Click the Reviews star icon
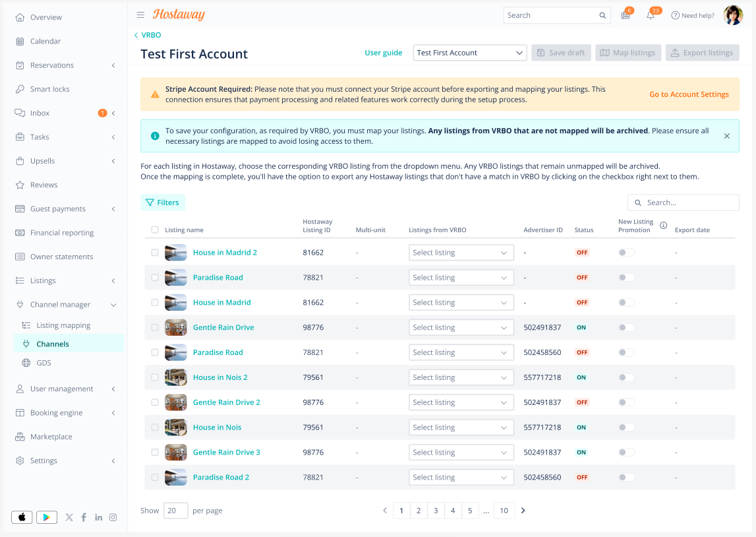 click(20, 185)
